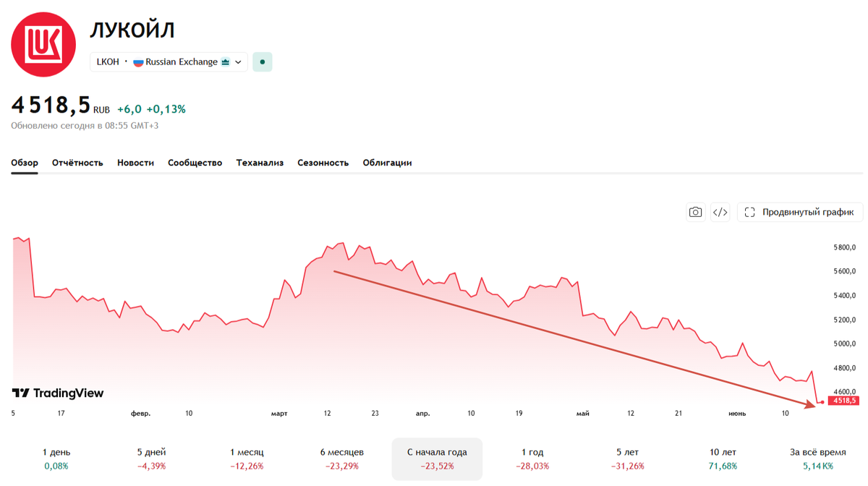This screenshot has height=486, width=868.
Task: Switch to the Сезонность tab
Action: click(x=323, y=163)
